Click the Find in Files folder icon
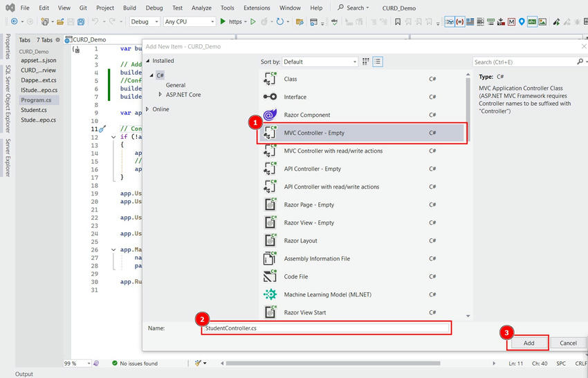This screenshot has width=588, height=378. coord(300,22)
